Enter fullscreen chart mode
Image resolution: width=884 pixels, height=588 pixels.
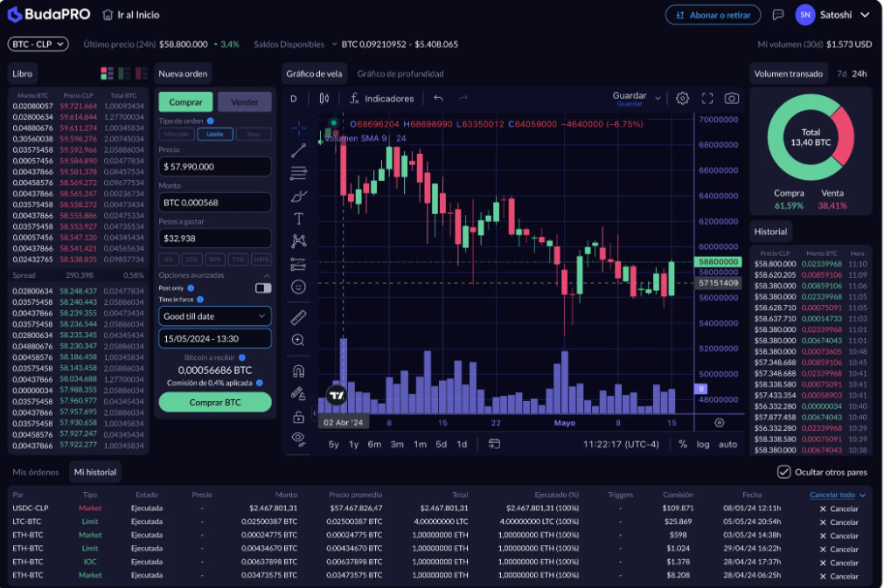point(707,99)
